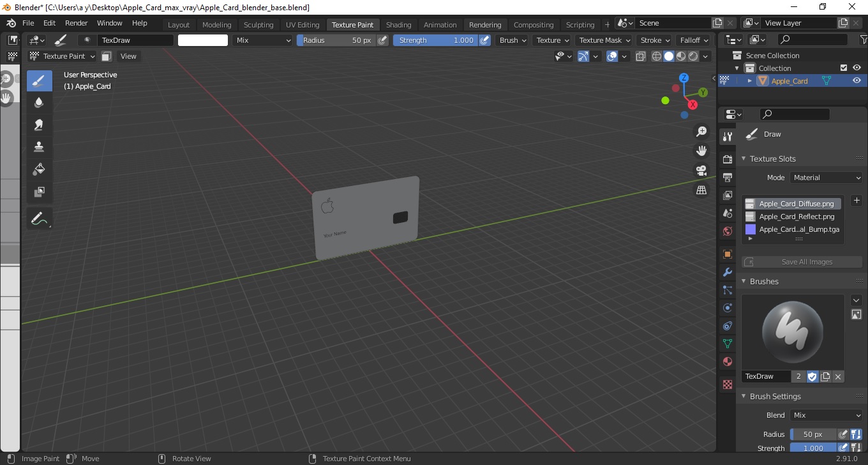
Task: Open the View Layer properties tab
Action: pyautogui.click(x=727, y=195)
